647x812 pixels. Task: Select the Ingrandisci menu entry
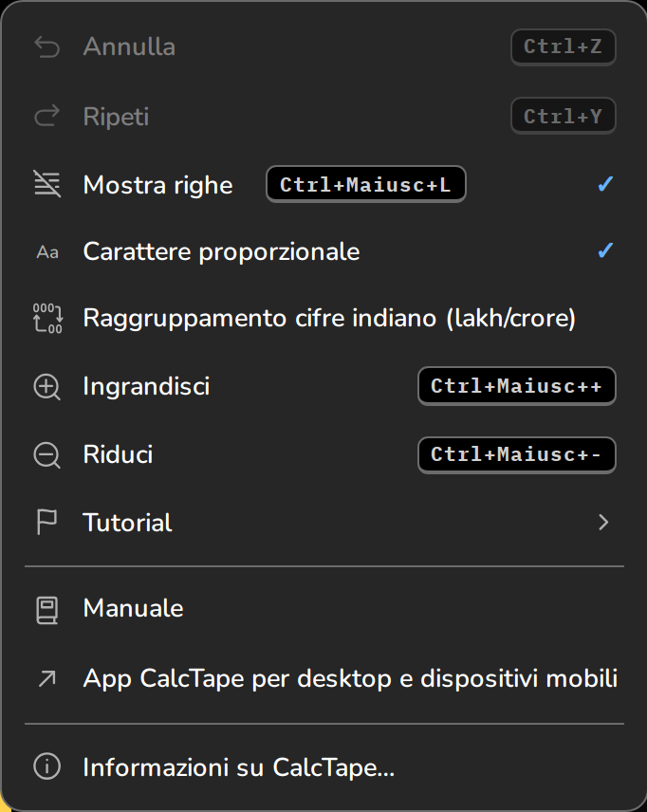click(x=323, y=386)
